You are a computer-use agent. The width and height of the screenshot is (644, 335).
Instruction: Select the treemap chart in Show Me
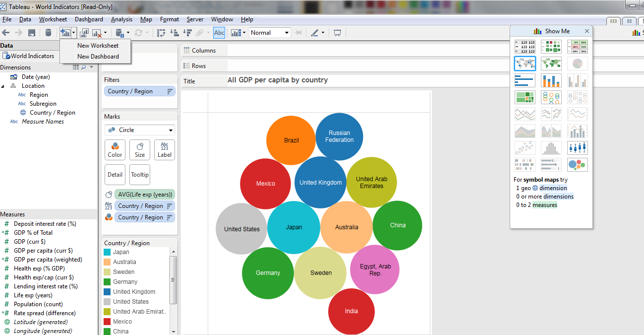pos(525,97)
